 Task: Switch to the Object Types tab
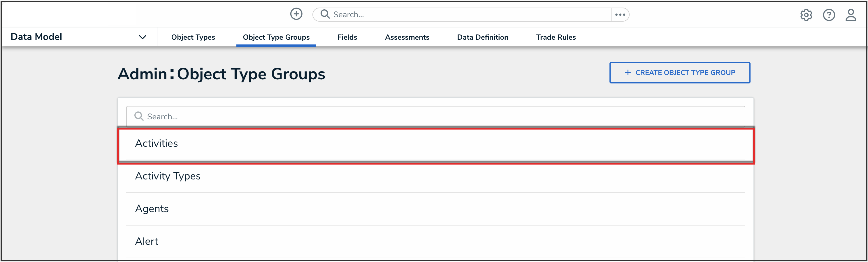tap(193, 37)
